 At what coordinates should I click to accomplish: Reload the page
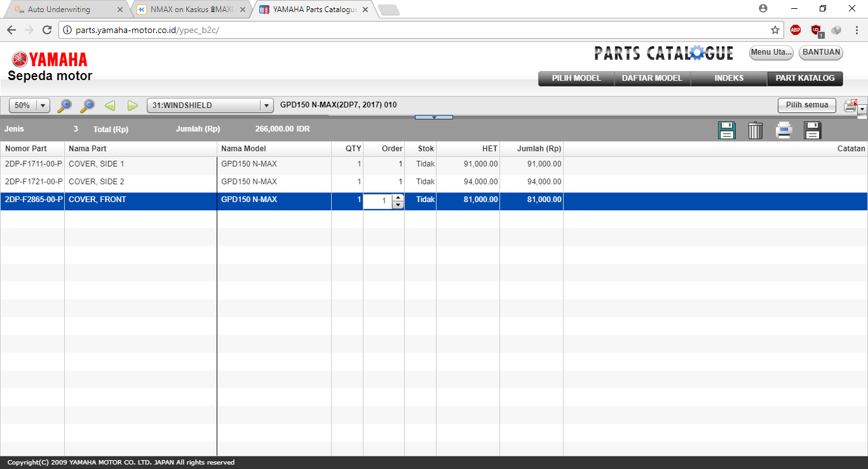click(46, 30)
